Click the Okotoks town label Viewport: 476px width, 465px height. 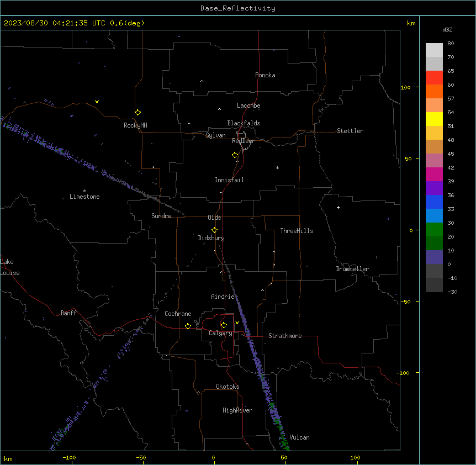228,387
